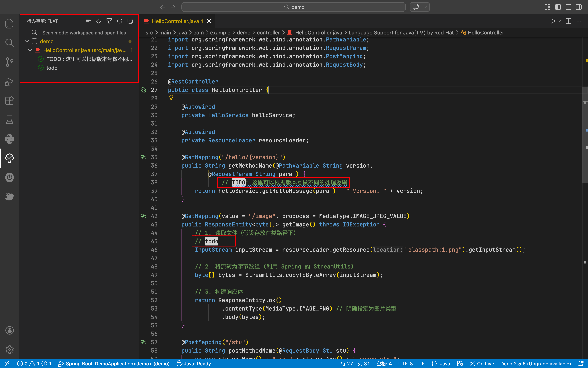Image resolution: width=588 pixels, height=368 pixels.
Task: Open the Manage gear icon
Action: coord(9,350)
